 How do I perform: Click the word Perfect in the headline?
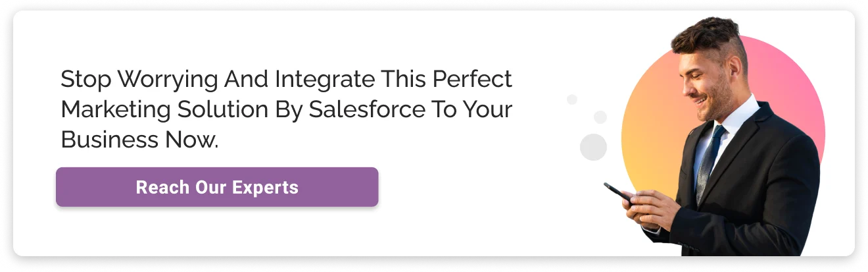tap(471, 80)
